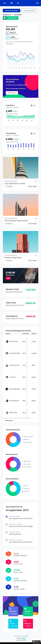Image resolution: width=41 pixels, height=644 pixels.
Task: Open the Victoria Bedsit Studio Ensuite photo
Action: (x=21, y=205)
